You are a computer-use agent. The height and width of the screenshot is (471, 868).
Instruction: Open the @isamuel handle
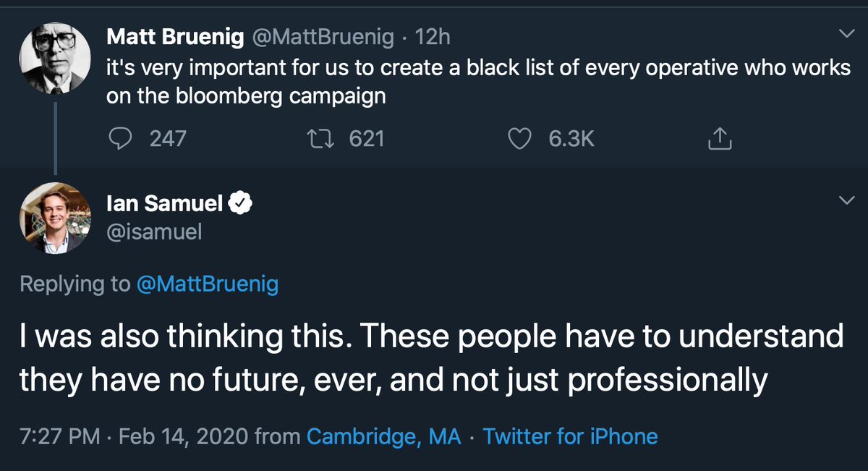[154, 232]
